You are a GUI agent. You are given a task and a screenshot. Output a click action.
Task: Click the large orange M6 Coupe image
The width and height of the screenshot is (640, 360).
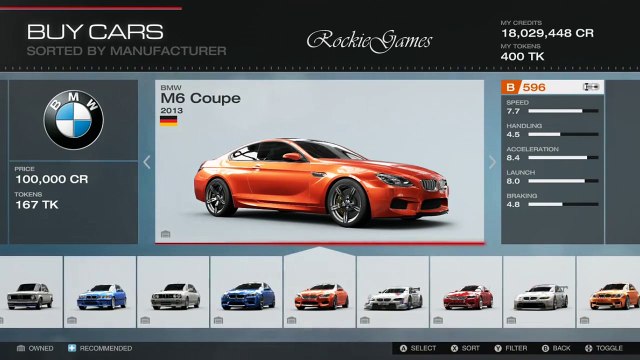coord(321,182)
